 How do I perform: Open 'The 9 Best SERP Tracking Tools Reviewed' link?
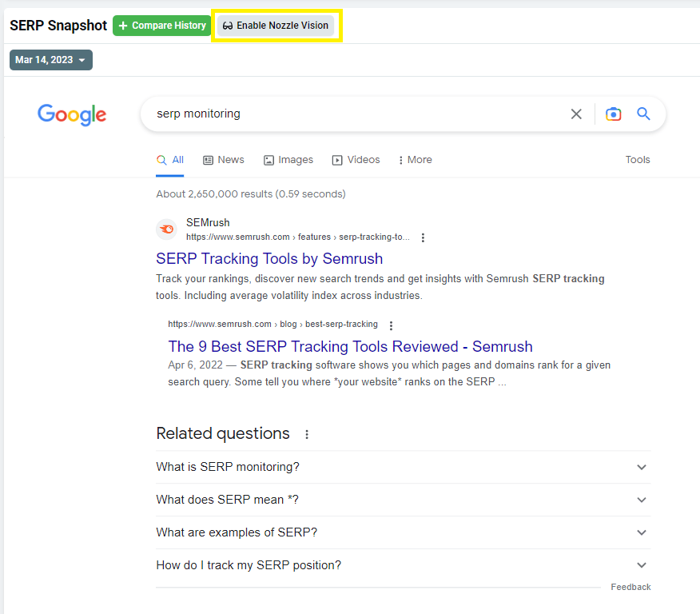(351, 346)
